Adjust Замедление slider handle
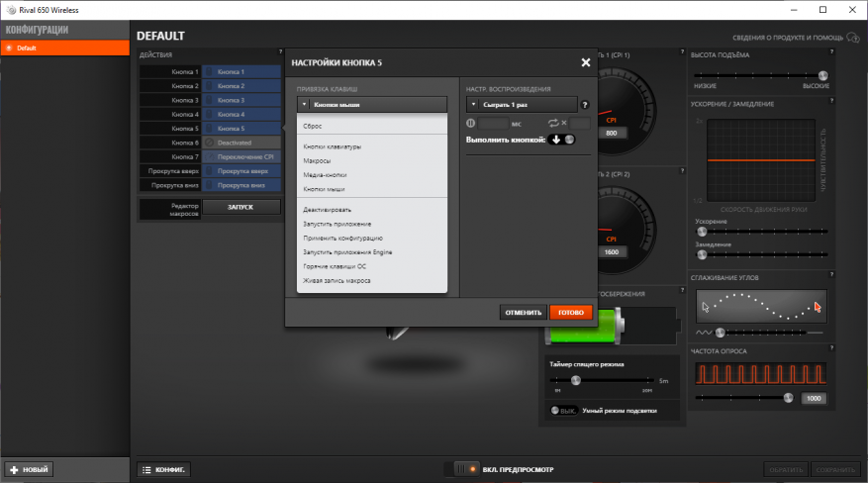868x483 pixels. coord(703,254)
